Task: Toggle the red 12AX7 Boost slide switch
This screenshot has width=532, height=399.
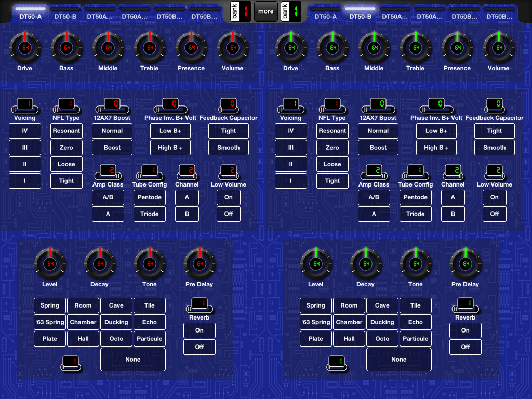Action: (x=112, y=105)
